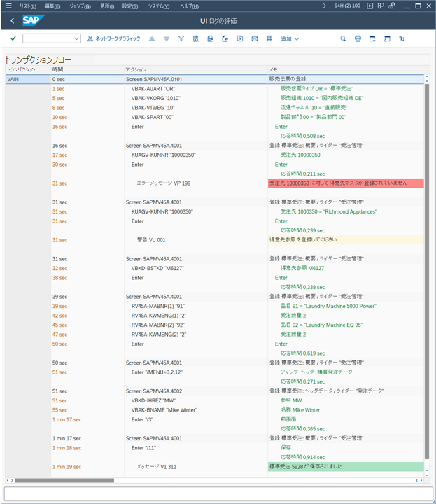Image resolution: width=436 pixels, height=504 pixels.
Task: Open the 編集(E) menu
Action: tap(52, 6)
